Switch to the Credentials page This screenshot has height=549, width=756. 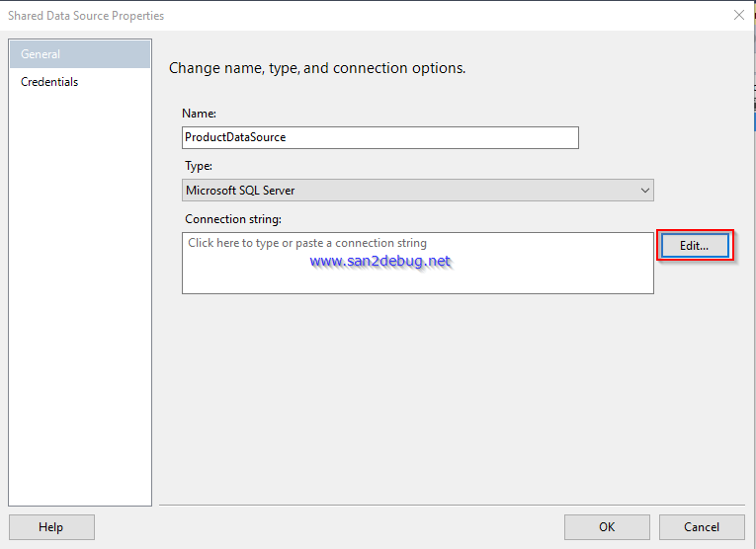[49, 82]
